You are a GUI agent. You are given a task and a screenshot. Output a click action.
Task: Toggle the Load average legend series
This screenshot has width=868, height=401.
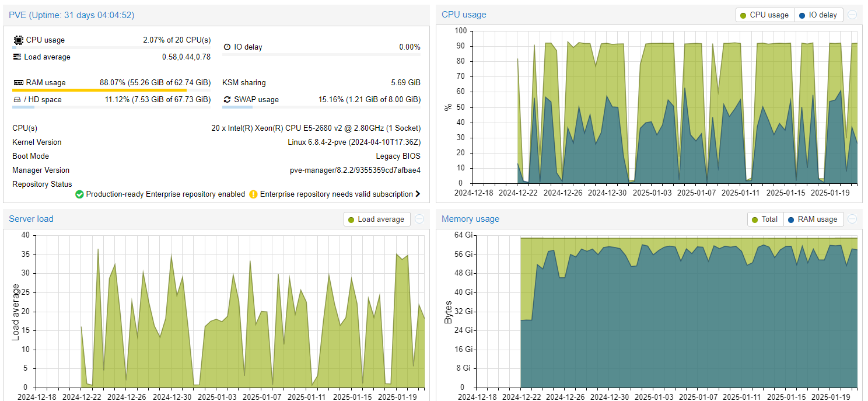tap(376, 219)
